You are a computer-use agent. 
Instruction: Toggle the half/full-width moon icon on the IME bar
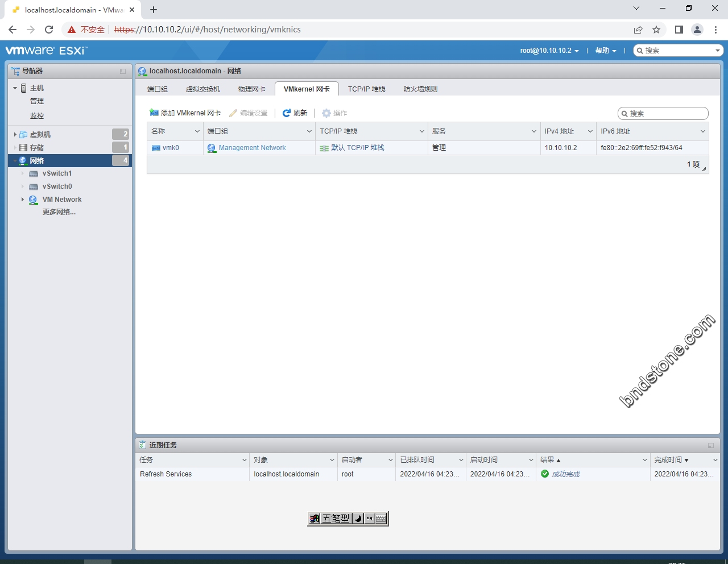click(358, 519)
